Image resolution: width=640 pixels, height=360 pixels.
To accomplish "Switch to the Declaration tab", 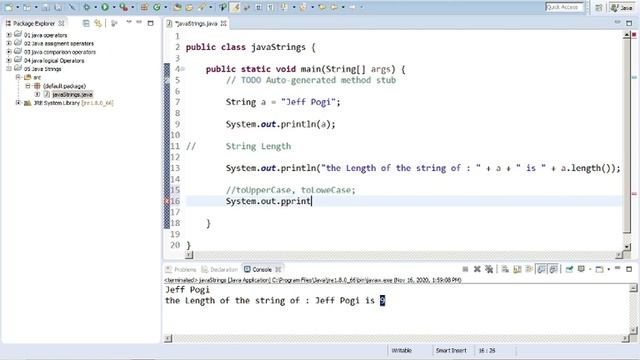I will (220, 269).
